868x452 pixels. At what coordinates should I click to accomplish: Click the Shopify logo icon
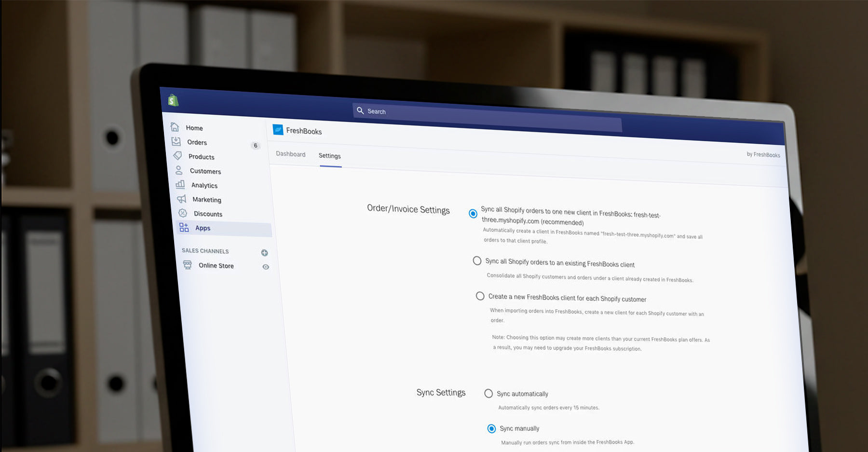point(173,100)
